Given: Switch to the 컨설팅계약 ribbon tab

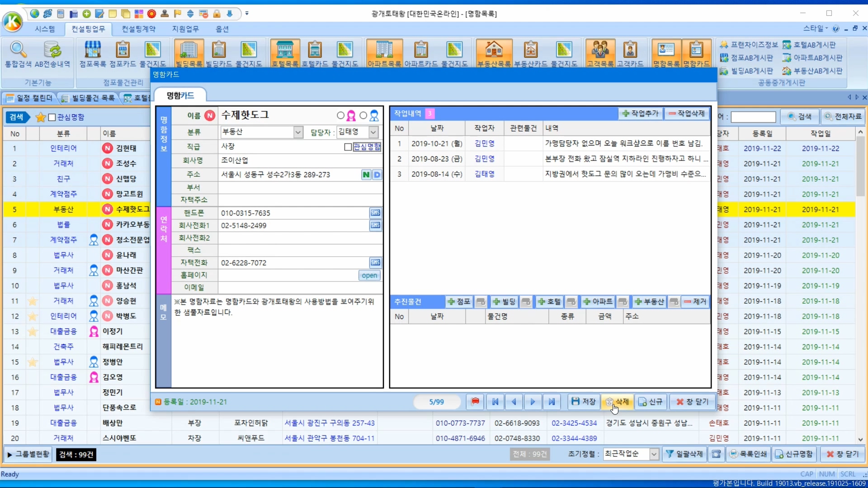Looking at the screenshot, I should [x=138, y=29].
